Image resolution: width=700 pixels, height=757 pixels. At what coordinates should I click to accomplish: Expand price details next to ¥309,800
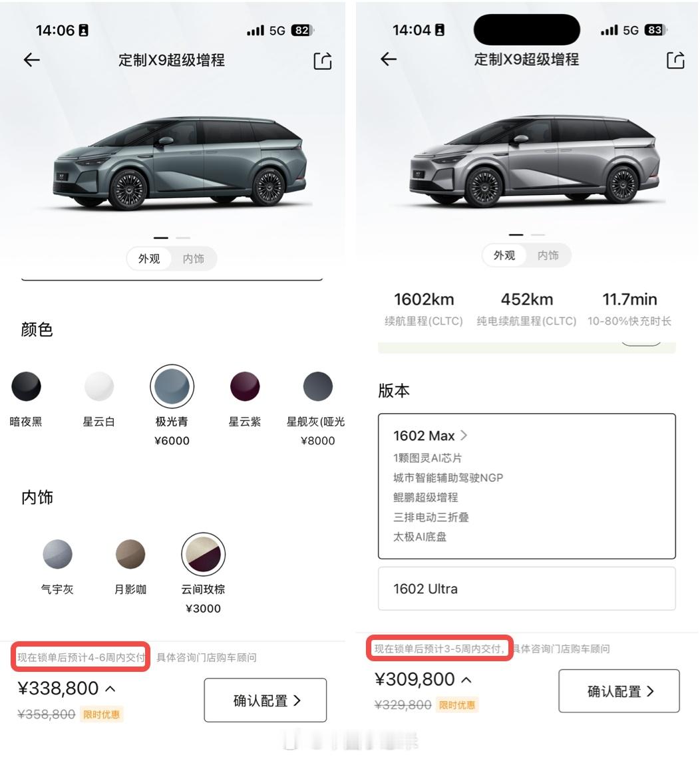tap(466, 681)
